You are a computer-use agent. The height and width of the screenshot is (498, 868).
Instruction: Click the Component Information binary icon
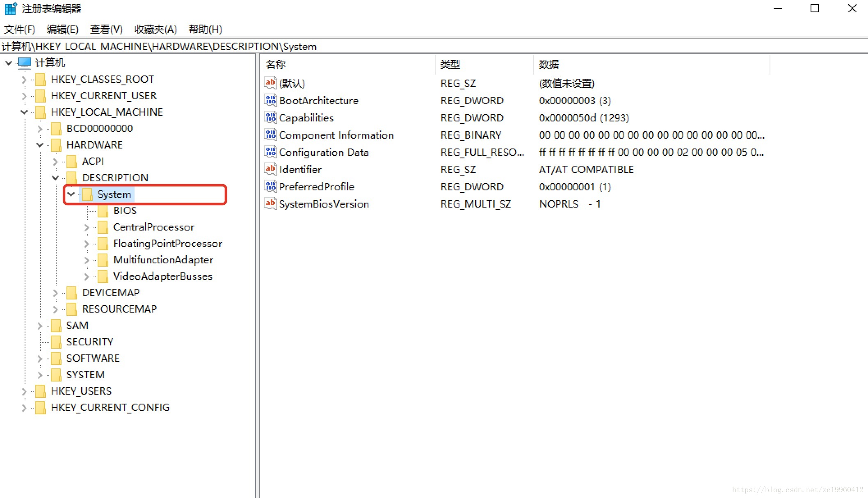(x=270, y=135)
